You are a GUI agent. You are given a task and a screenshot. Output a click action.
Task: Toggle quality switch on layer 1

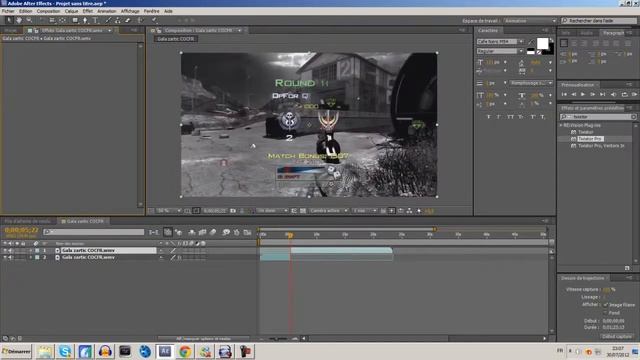(173, 251)
